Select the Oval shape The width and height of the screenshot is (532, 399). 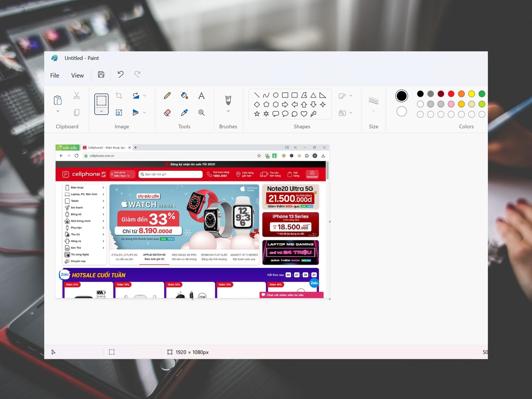(276, 95)
